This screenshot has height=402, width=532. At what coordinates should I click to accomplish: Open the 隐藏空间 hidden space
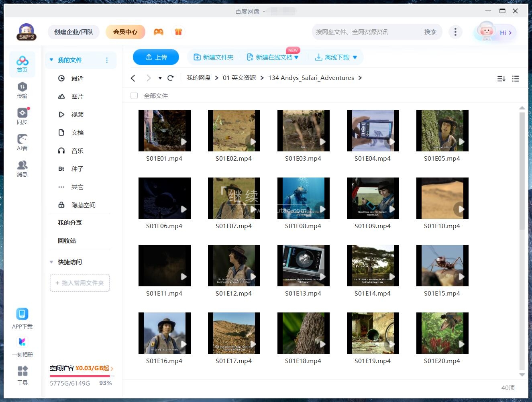coord(84,205)
